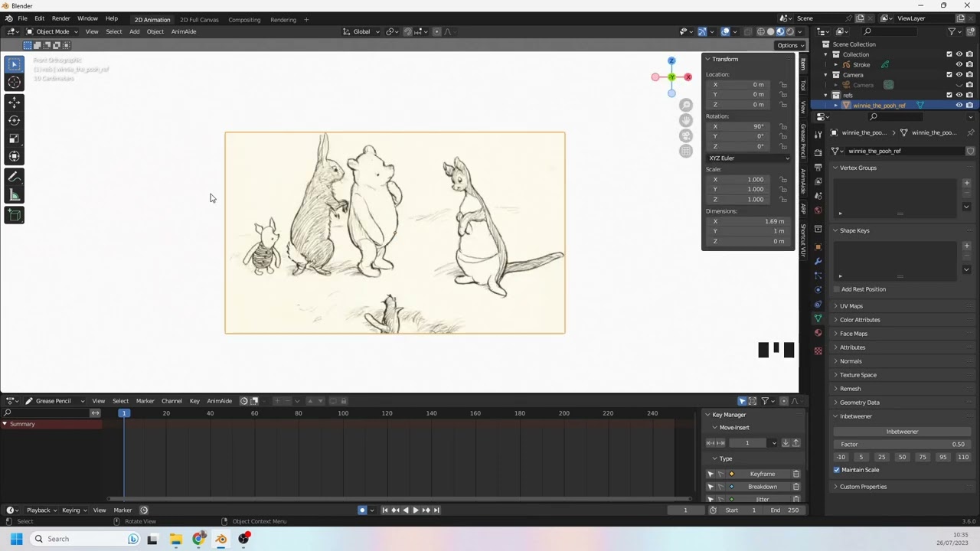Screen dimensions: 980x551
Task: Jump to the timeline end frame
Action: tap(436, 510)
